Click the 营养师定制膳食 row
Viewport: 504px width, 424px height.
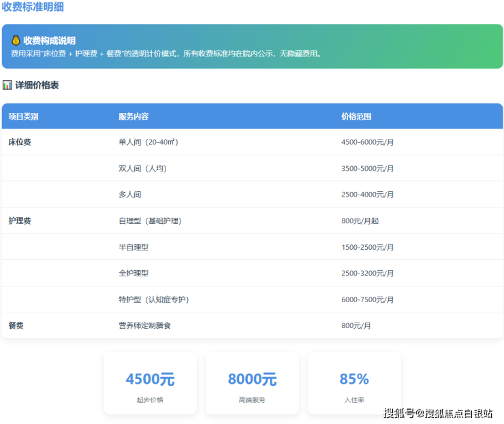click(x=144, y=326)
